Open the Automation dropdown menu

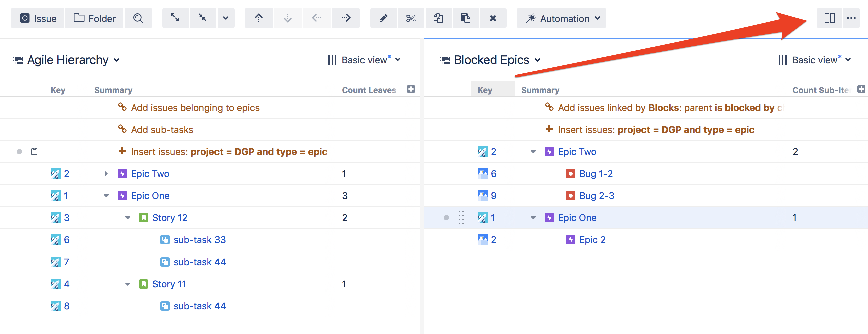pyautogui.click(x=561, y=18)
